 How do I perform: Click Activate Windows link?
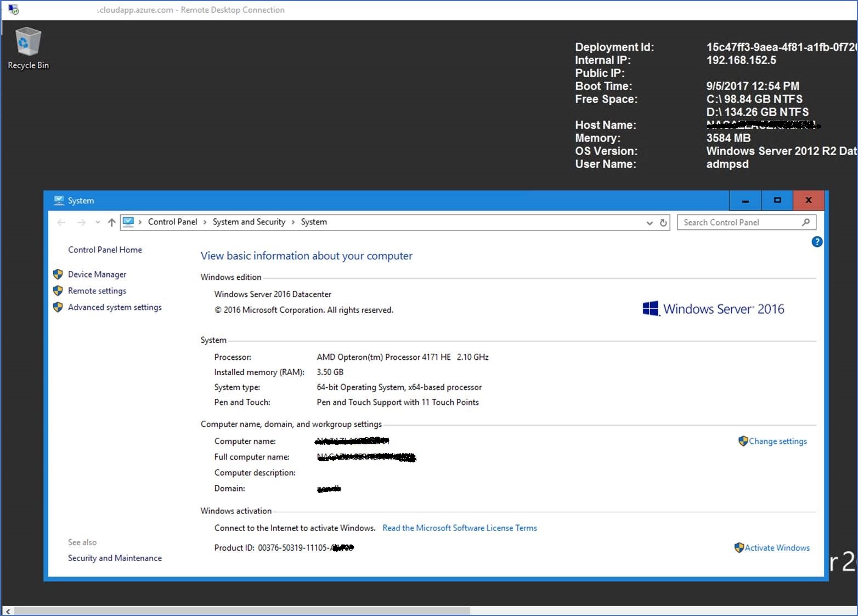(x=777, y=547)
